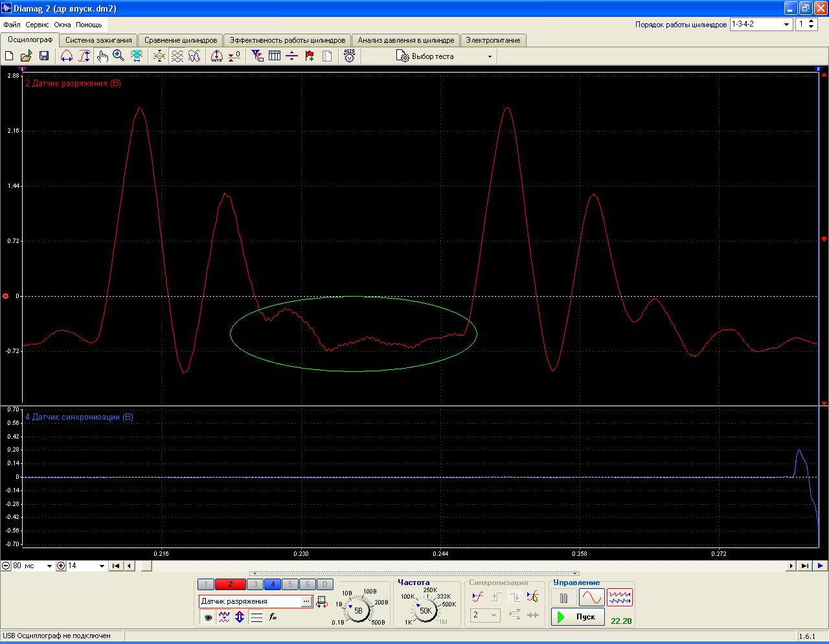Switch to Анализ давления в цилиндре tab

tap(406, 40)
